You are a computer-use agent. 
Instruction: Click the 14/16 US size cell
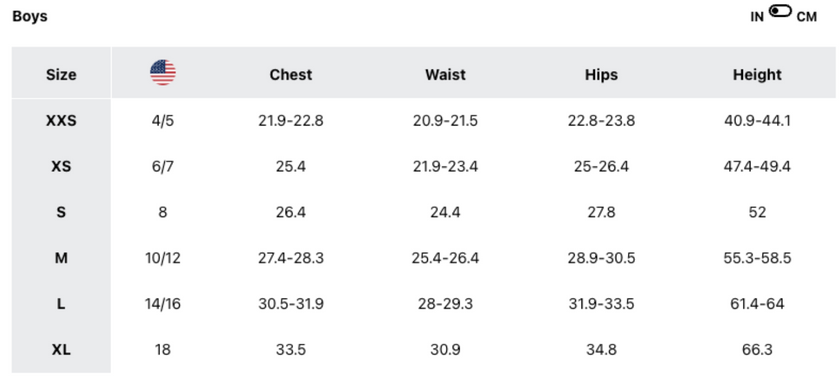162,304
